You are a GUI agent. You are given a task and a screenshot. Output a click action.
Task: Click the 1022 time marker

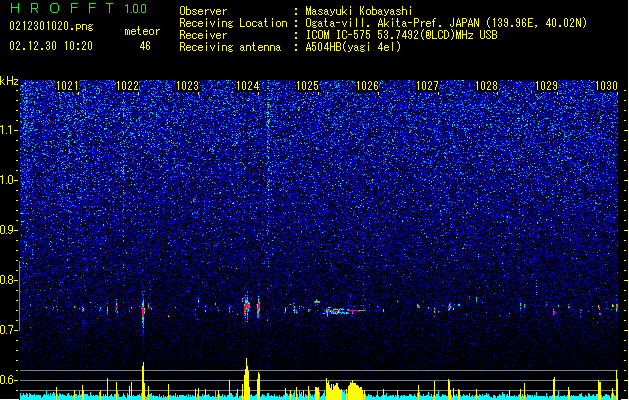[127, 86]
